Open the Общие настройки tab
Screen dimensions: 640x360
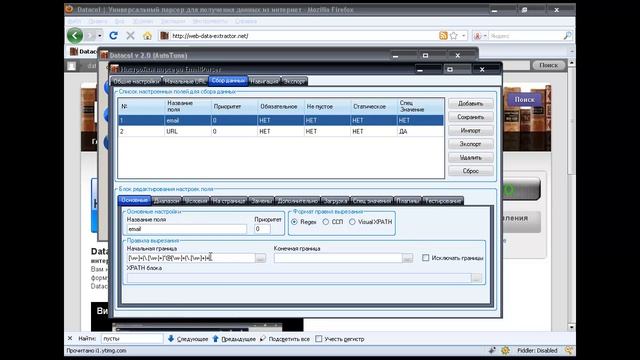[x=136, y=81]
